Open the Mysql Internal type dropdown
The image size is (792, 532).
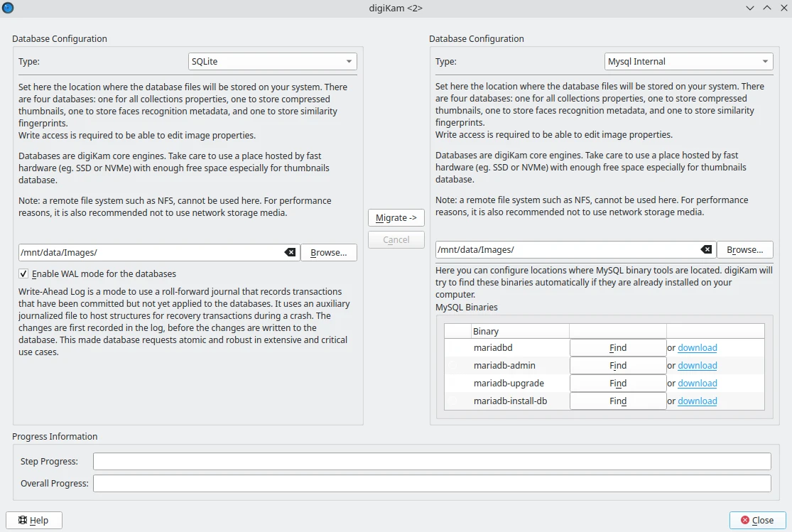688,62
